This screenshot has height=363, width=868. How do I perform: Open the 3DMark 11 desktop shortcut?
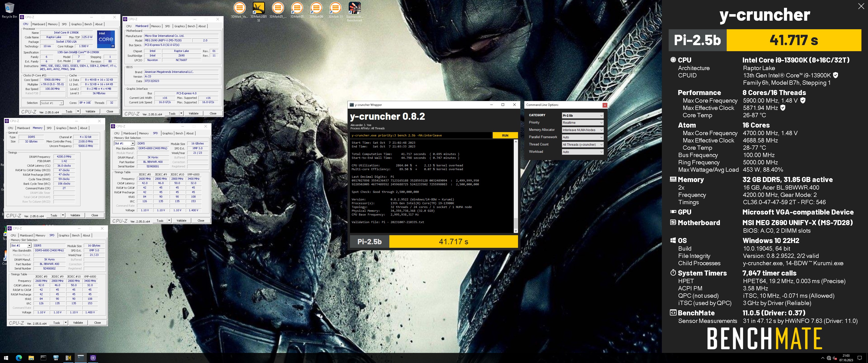click(x=335, y=10)
